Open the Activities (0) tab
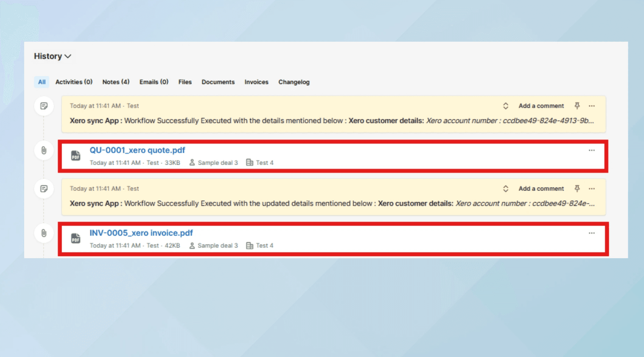The width and height of the screenshot is (644, 357). click(x=74, y=82)
